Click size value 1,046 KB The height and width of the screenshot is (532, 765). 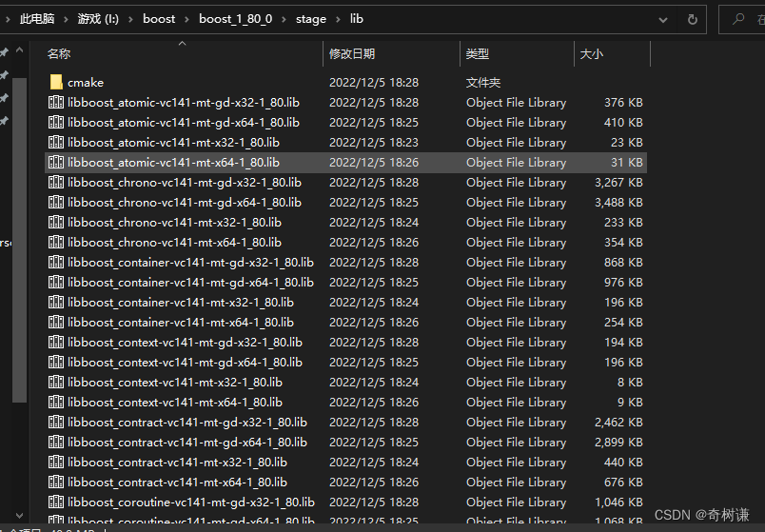618,502
